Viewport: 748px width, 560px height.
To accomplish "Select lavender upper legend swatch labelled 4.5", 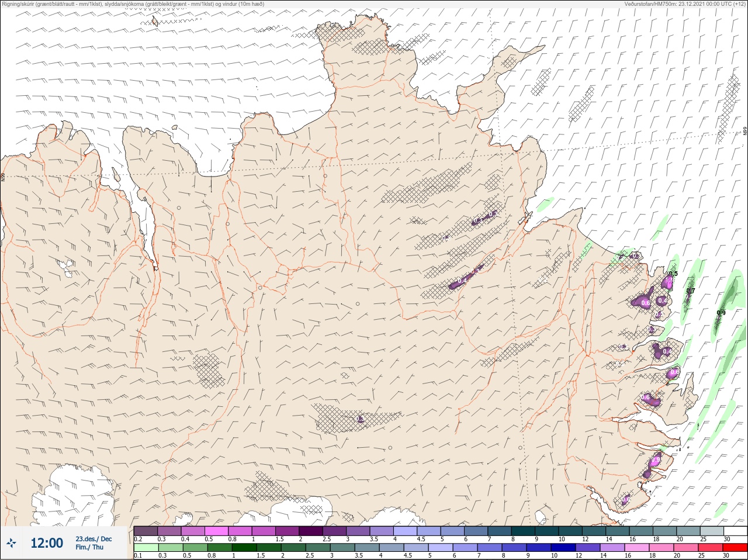I will 429,531.
